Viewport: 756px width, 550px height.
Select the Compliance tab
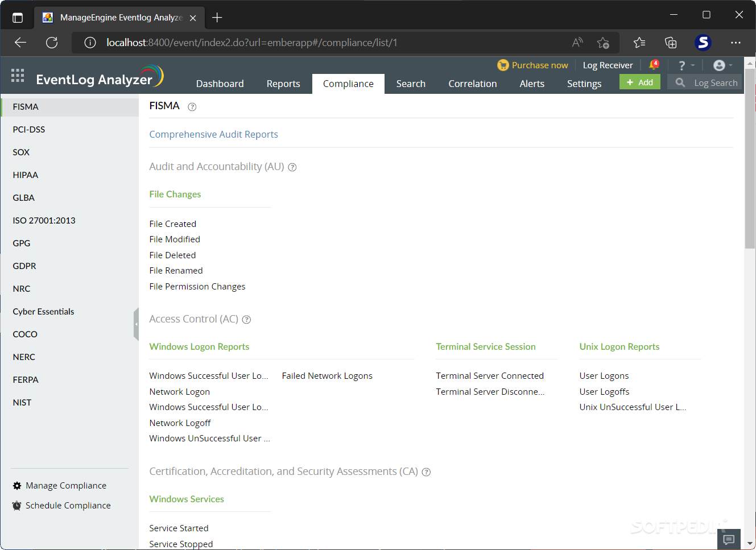pos(348,84)
